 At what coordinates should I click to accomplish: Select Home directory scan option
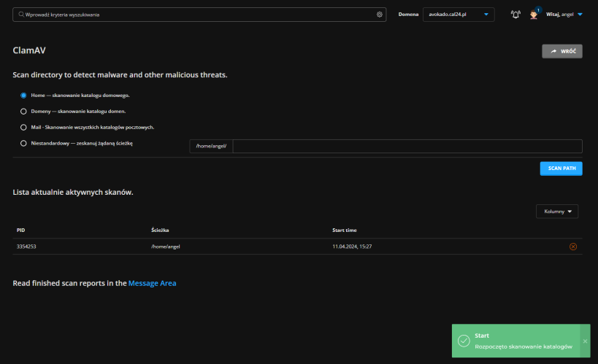pos(23,96)
